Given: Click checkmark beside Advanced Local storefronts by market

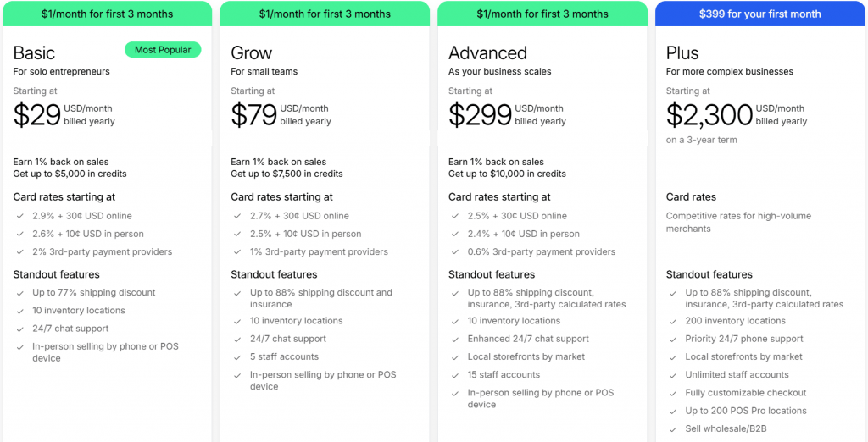Looking at the screenshot, I should point(455,357).
